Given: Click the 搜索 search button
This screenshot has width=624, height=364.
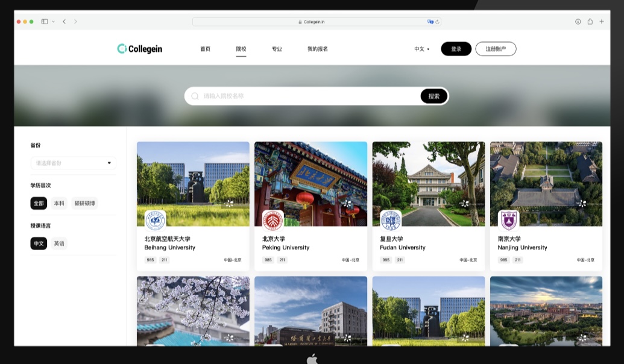Looking at the screenshot, I should pyautogui.click(x=433, y=96).
